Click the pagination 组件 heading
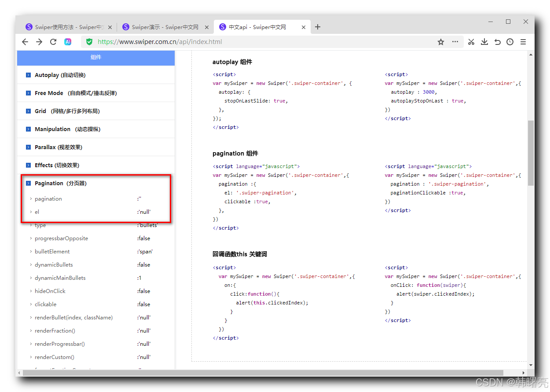The height and width of the screenshot is (392, 550). pyautogui.click(x=235, y=154)
